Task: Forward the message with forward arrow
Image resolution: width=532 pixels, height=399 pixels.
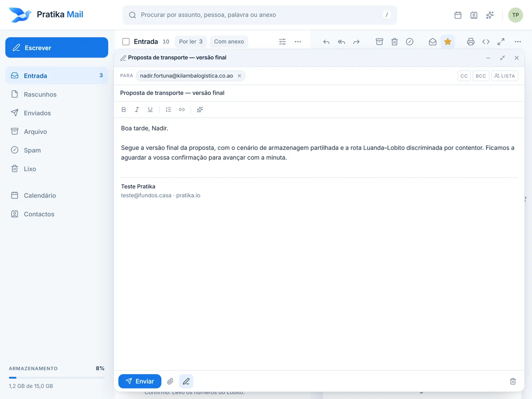Action: 356,42
